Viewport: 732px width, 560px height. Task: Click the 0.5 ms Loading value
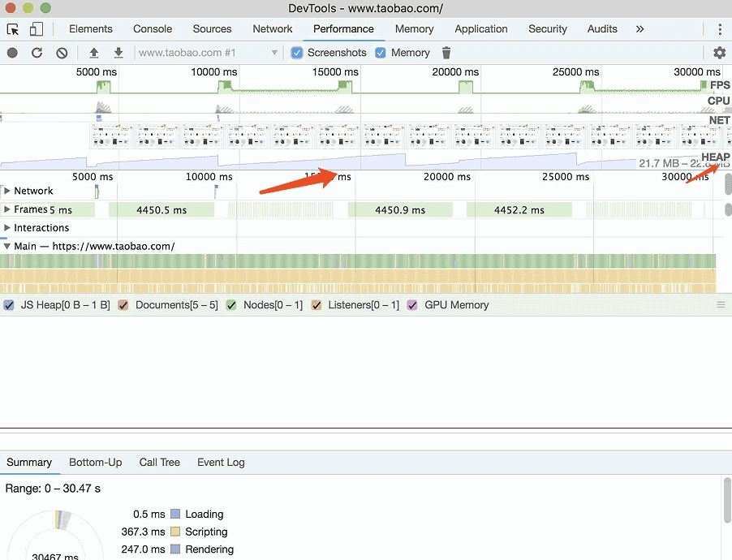pyautogui.click(x=149, y=514)
